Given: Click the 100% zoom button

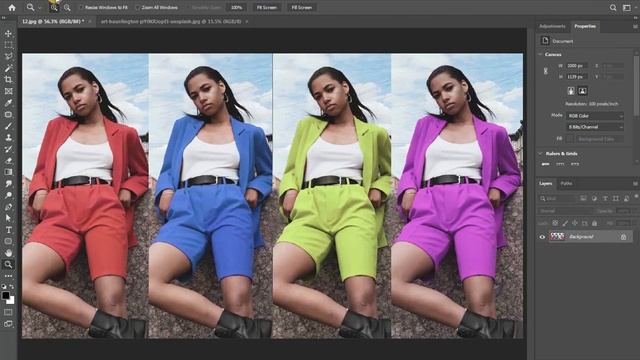Looking at the screenshot, I should coord(236,7).
